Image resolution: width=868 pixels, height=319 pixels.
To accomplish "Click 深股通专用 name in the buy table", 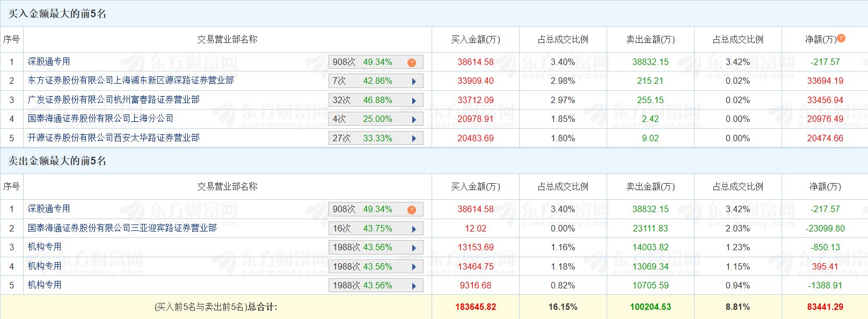I will click(x=49, y=62).
